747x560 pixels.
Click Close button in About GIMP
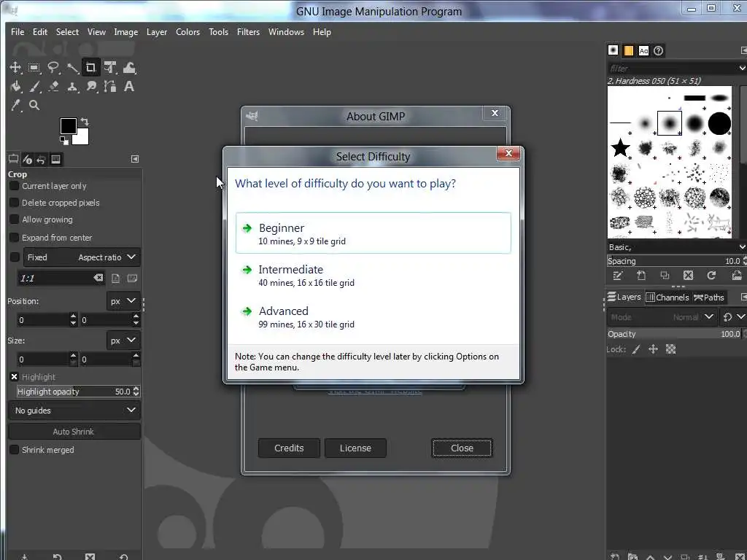coord(462,448)
